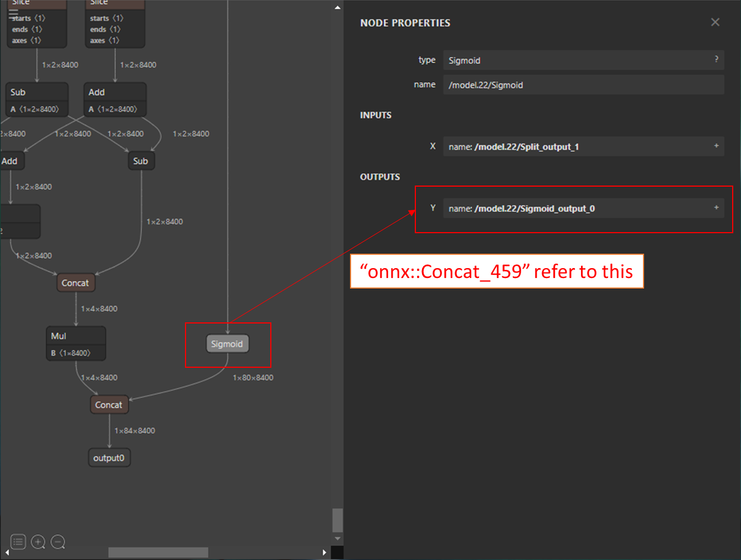Select the partially visible Add node
The image size is (741, 560).
pos(11,161)
